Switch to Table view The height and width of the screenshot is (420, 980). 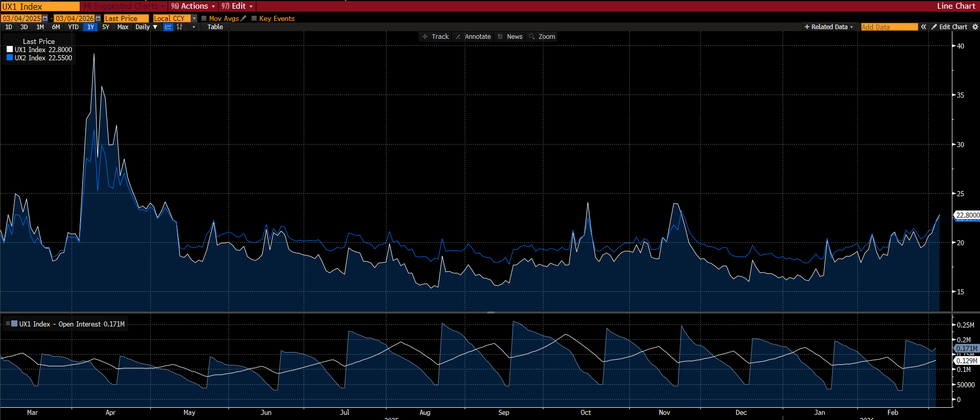pos(215,27)
